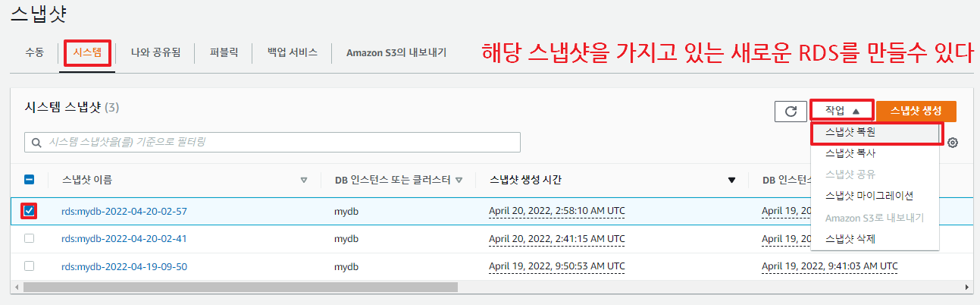Viewport: 980px width, 305px height.
Task: Click April 20, 2022, 2:58:10 AM UTC cell
Action: [557, 211]
